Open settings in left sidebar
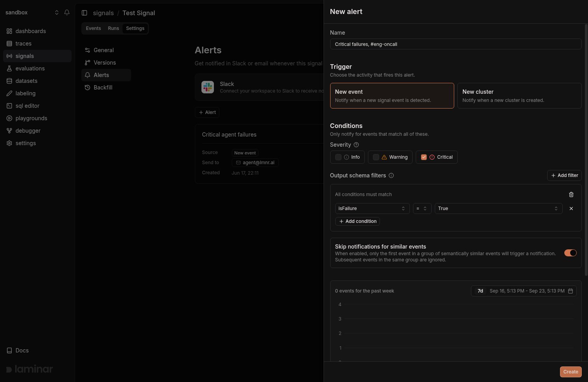The height and width of the screenshot is (382, 588). tap(37, 143)
